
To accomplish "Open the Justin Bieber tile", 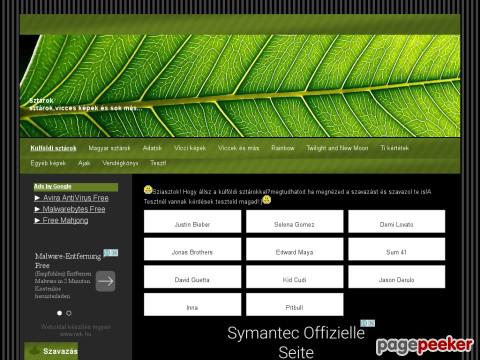I will [192, 221].
